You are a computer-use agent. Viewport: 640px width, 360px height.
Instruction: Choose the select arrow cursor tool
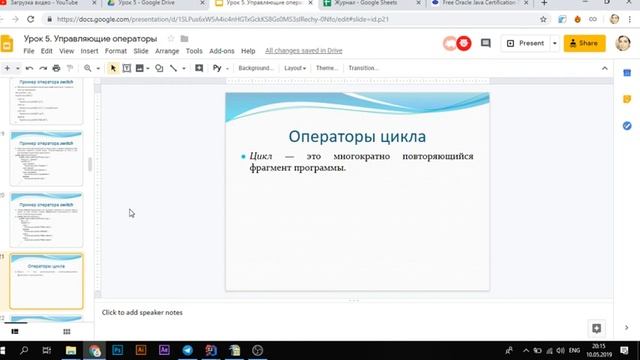point(113,68)
